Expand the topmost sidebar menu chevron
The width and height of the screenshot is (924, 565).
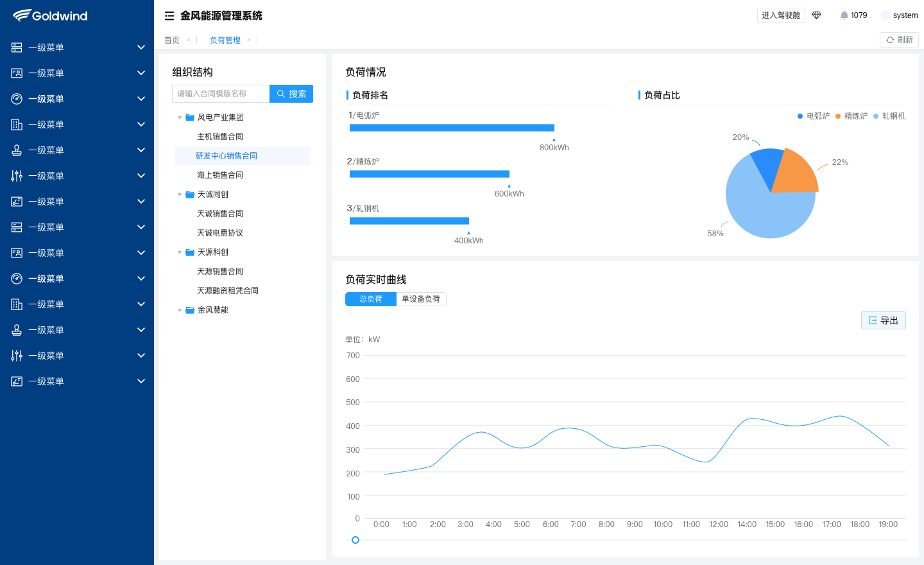coord(141,48)
